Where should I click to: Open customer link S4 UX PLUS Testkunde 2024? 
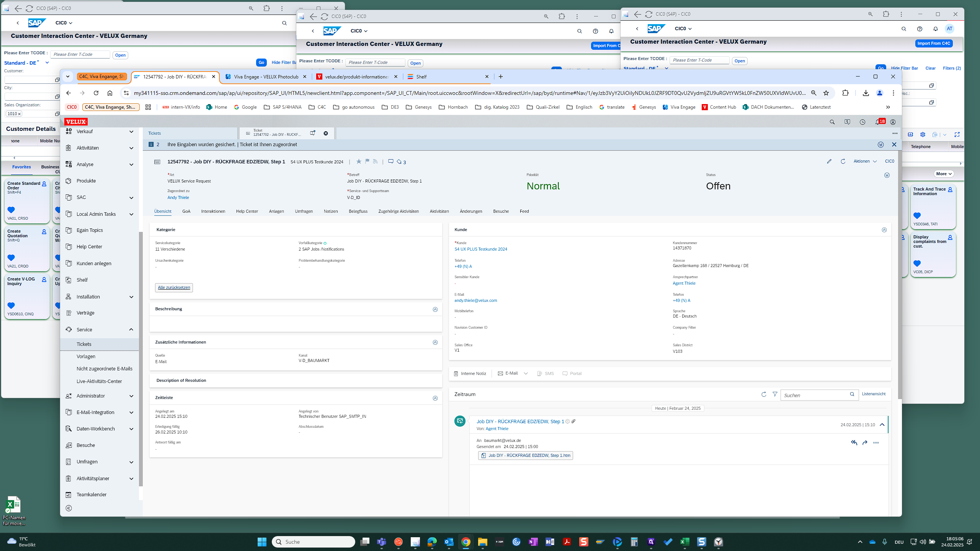pos(481,249)
